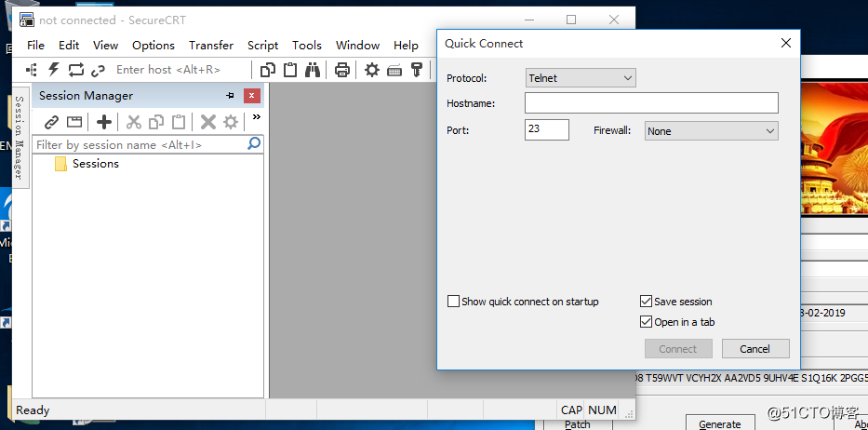Image resolution: width=868 pixels, height=430 pixels.
Task: Click the vertical Session Manager side tab
Action: tap(20, 138)
